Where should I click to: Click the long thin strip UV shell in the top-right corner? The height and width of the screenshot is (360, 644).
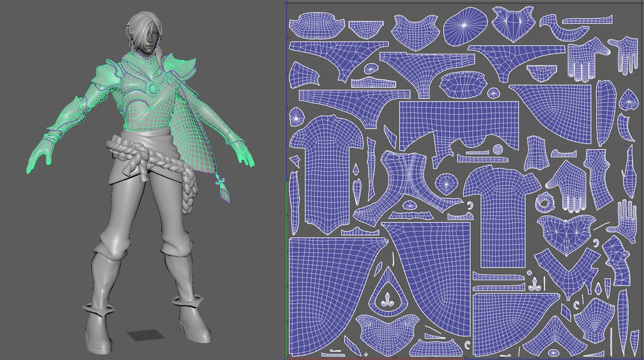click(587, 19)
